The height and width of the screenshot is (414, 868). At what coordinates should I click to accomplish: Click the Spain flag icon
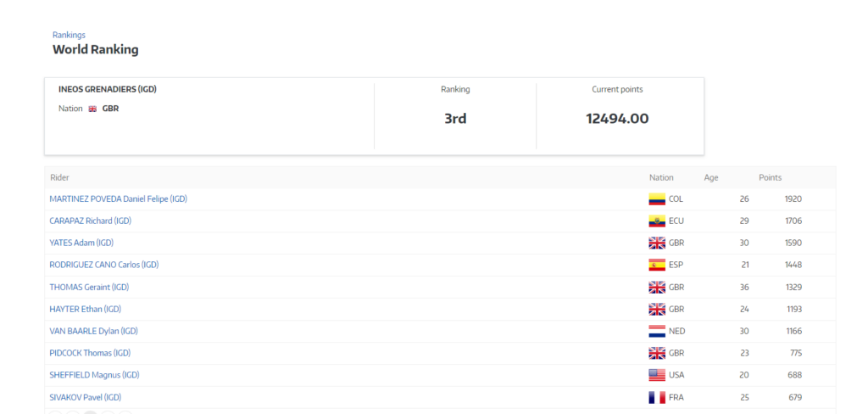(656, 265)
